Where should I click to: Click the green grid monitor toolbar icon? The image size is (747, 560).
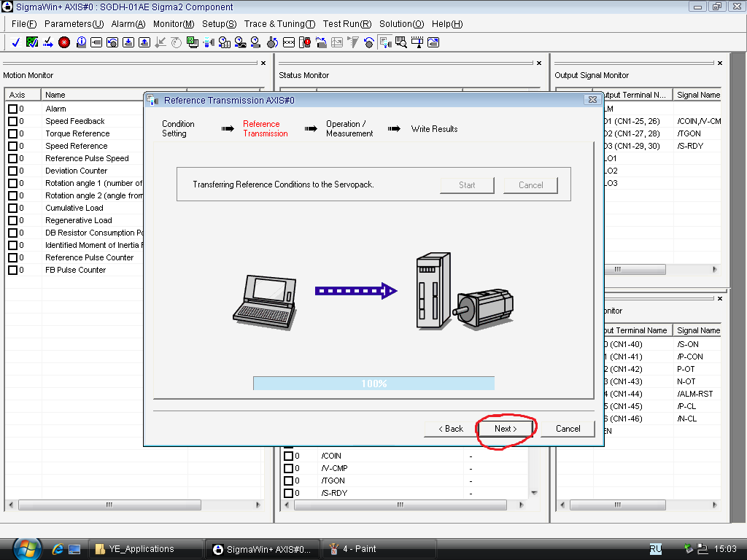pos(193,42)
